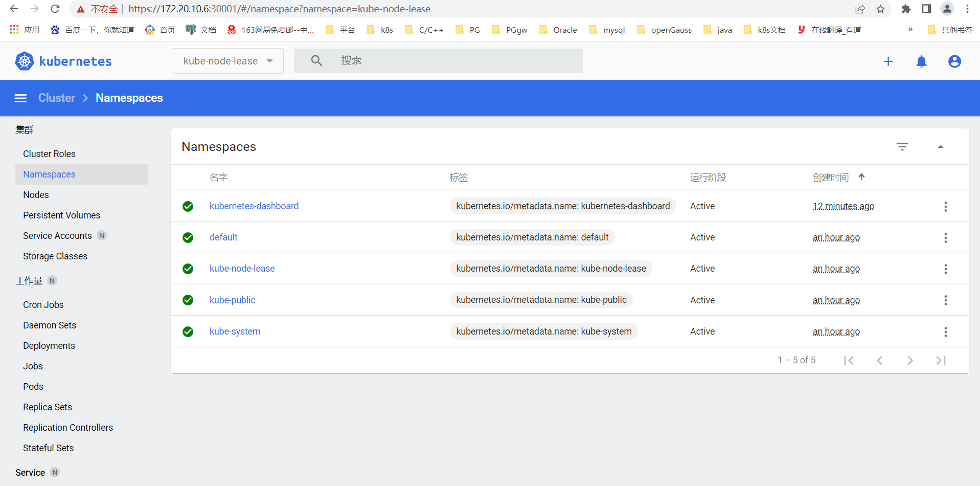Image resolution: width=980 pixels, height=486 pixels.
Task: Collapse the Namespaces card
Action: pos(941,147)
